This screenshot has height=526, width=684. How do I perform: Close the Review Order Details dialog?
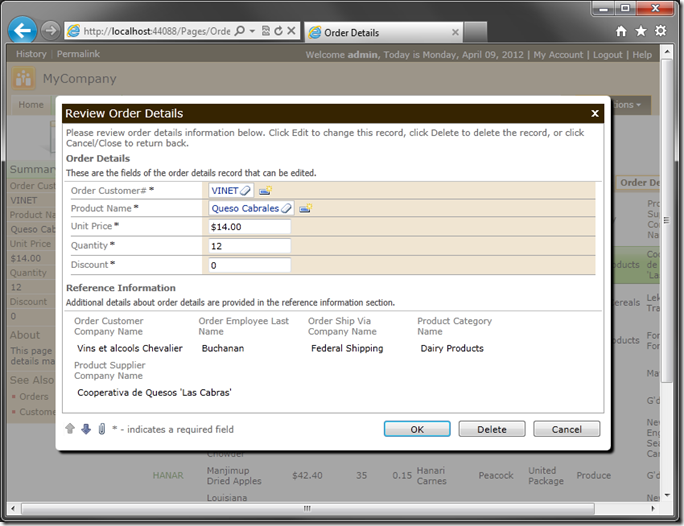click(x=595, y=113)
